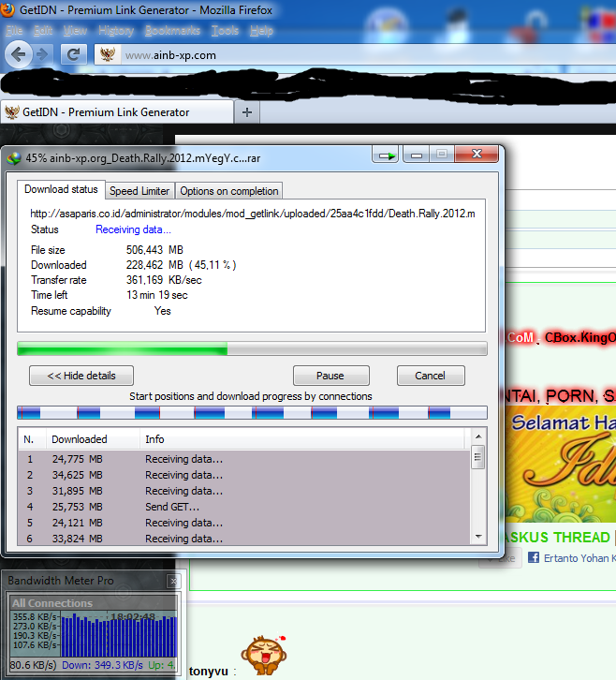Select connection row 2 with 34,625 MB
The height and width of the screenshot is (680, 616).
(244, 475)
